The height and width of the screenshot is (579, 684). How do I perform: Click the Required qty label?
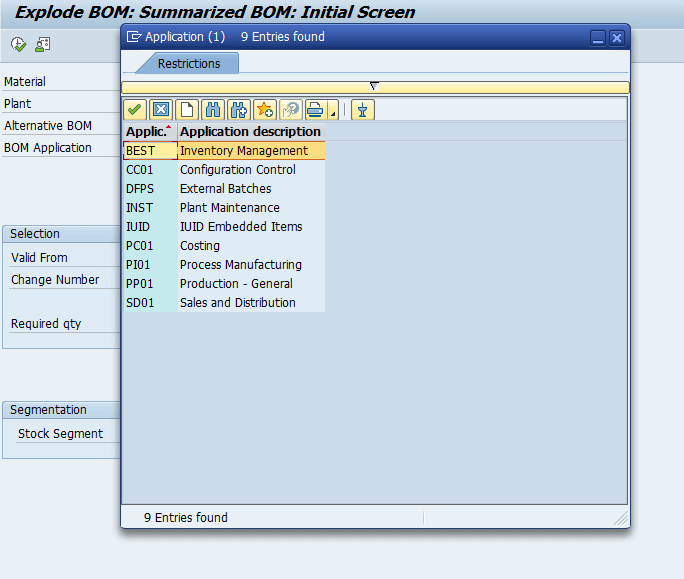pos(46,324)
